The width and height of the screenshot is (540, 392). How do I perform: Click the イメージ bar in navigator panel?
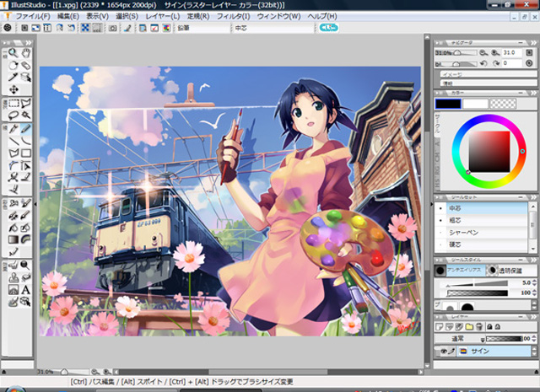tap(489, 74)
